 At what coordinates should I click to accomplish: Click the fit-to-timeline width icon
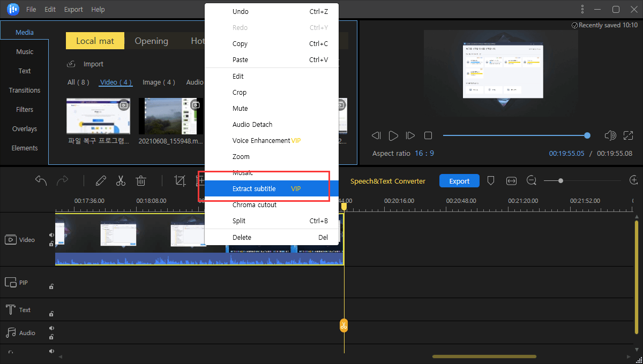511,181
